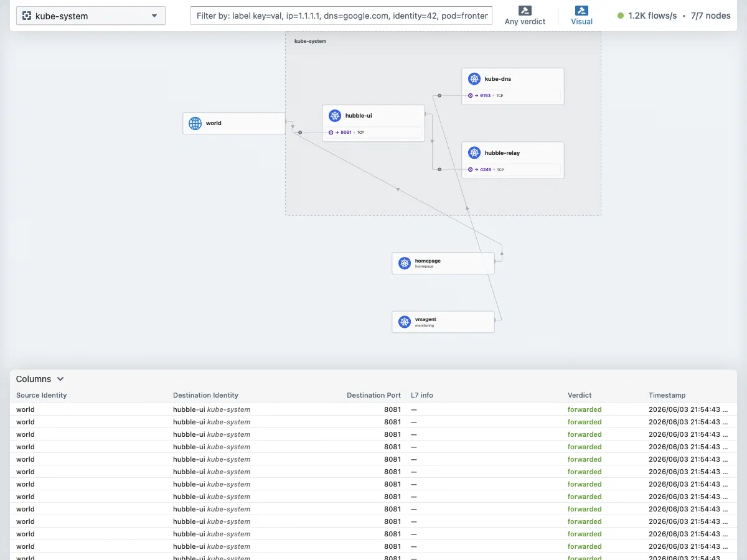Click the connector dot left of hubble-ui
The height and width of the screenshot is (560, 747).
click(300, 133)
